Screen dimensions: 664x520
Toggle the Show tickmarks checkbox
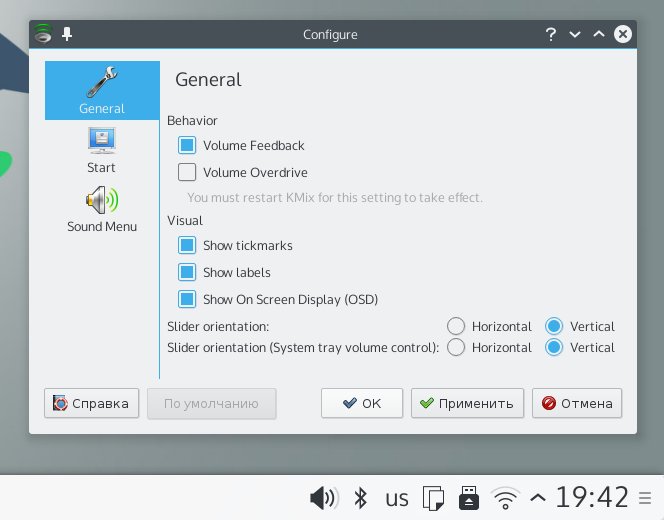[x=187, y=245]
